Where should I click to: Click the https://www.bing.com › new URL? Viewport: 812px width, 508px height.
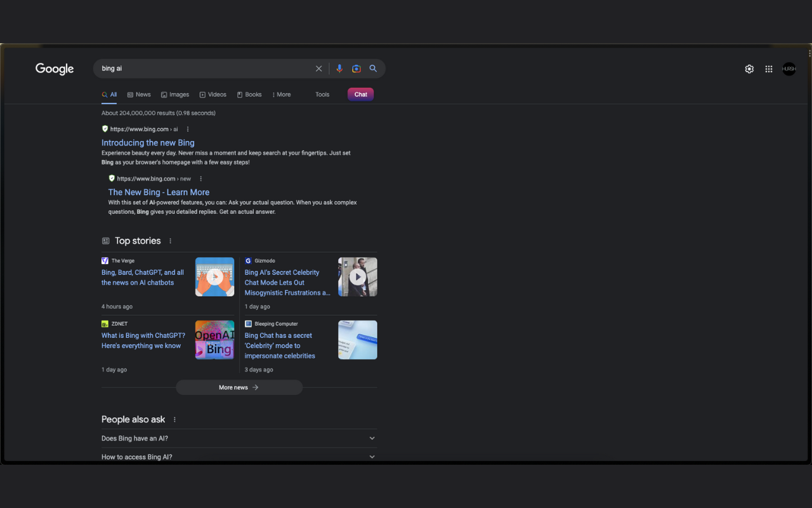[x=154, y=178]
